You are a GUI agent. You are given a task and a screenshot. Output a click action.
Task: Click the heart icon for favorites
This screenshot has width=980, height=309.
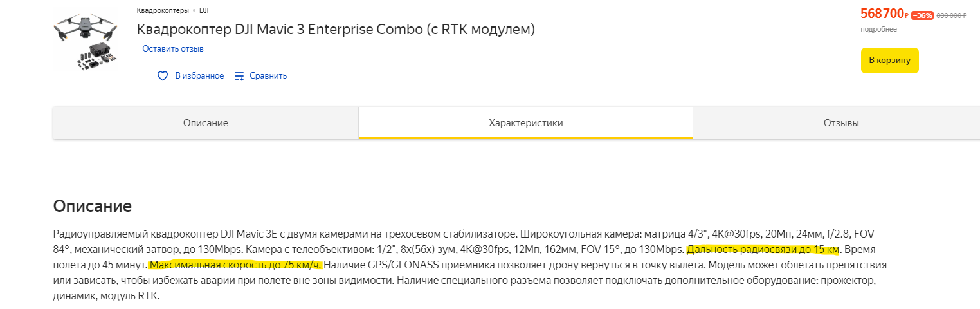pyautogui.click(x=163, y=76)
